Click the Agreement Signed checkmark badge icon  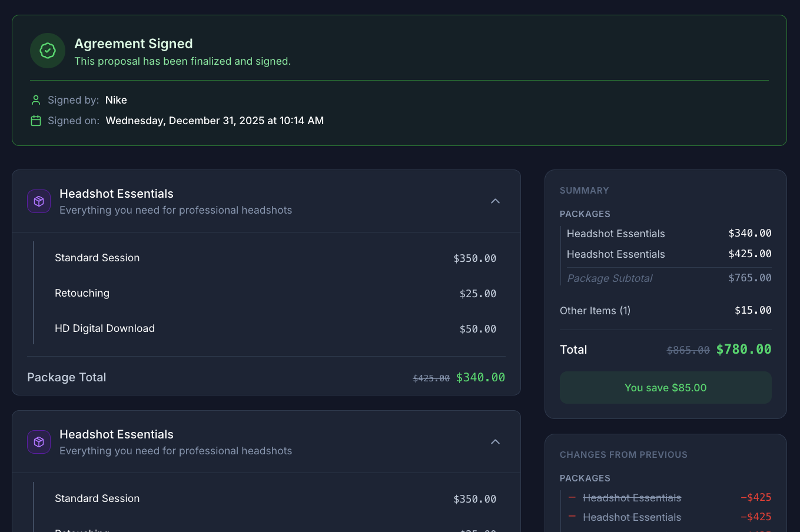(48, 51)
